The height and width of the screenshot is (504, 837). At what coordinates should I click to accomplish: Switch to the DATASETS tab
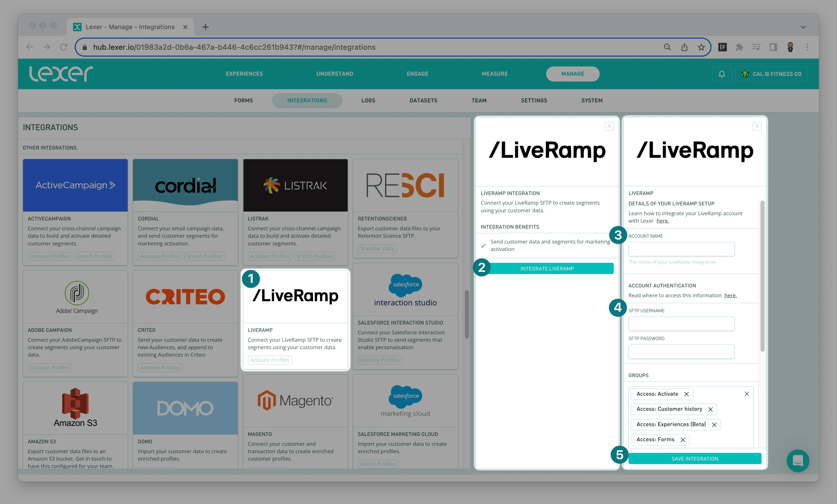click(x=423, y=101)
